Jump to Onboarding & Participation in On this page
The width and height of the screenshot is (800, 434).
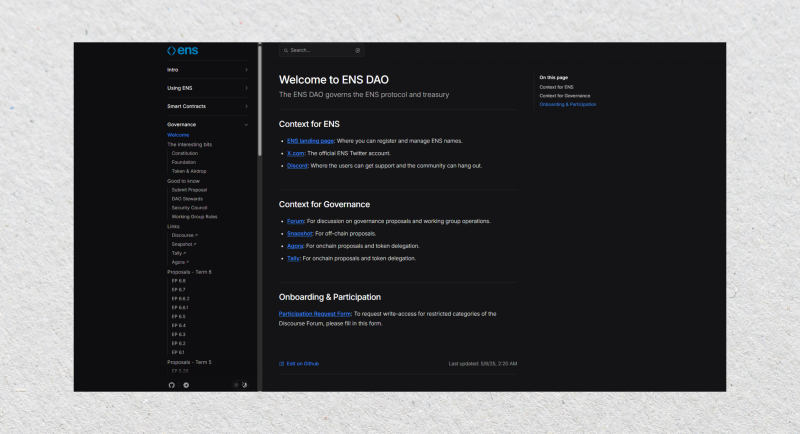568,105
